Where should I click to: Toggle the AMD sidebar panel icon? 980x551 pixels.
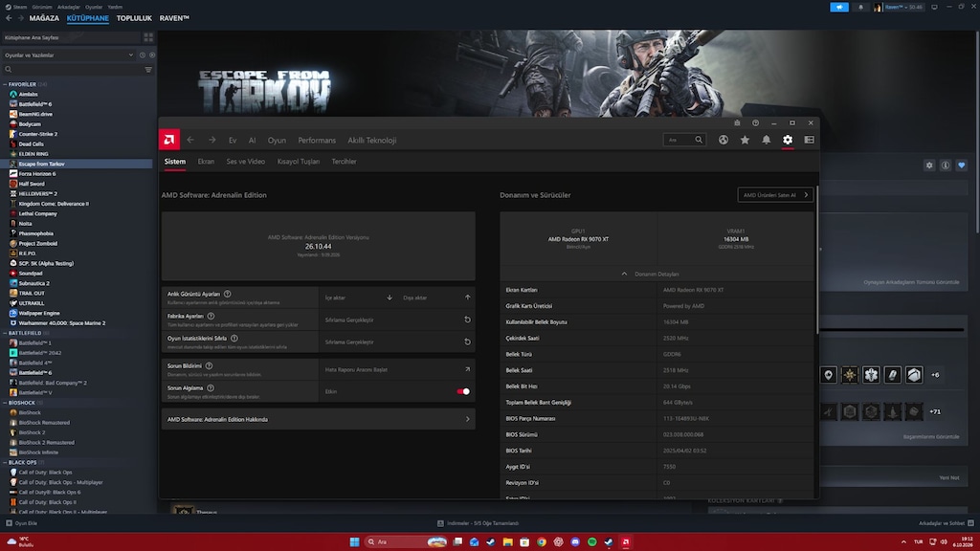tap(810, 140)
